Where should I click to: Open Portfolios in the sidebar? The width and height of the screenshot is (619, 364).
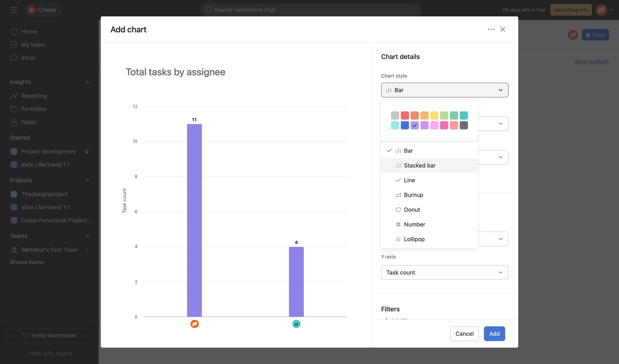49,109
